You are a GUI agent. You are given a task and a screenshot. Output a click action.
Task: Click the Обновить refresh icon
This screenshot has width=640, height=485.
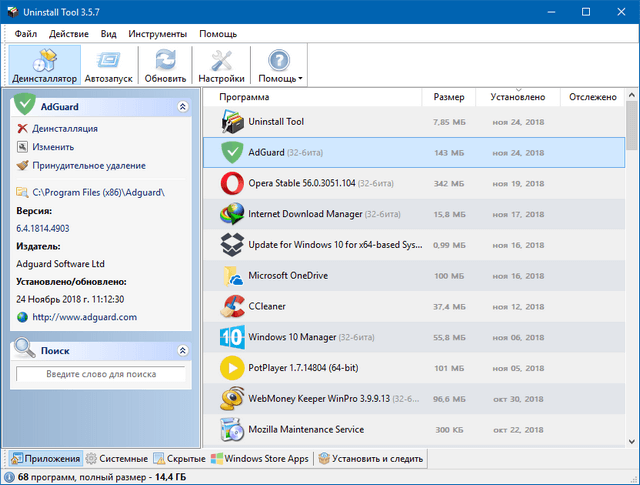tap(165, 65)
